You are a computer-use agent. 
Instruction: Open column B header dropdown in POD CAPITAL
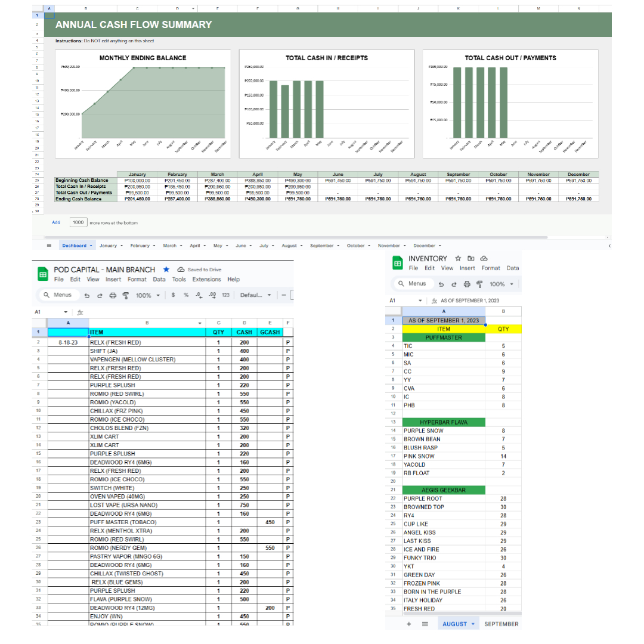(x=200, y=323)
